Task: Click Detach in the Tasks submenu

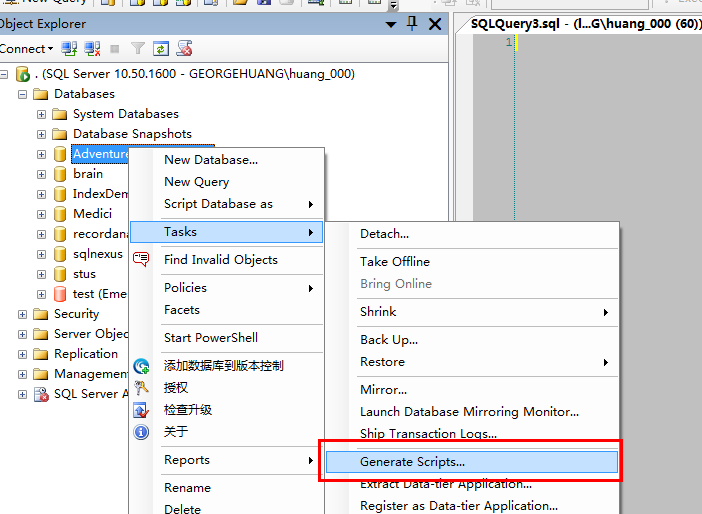Action: (x=384, y=234)
